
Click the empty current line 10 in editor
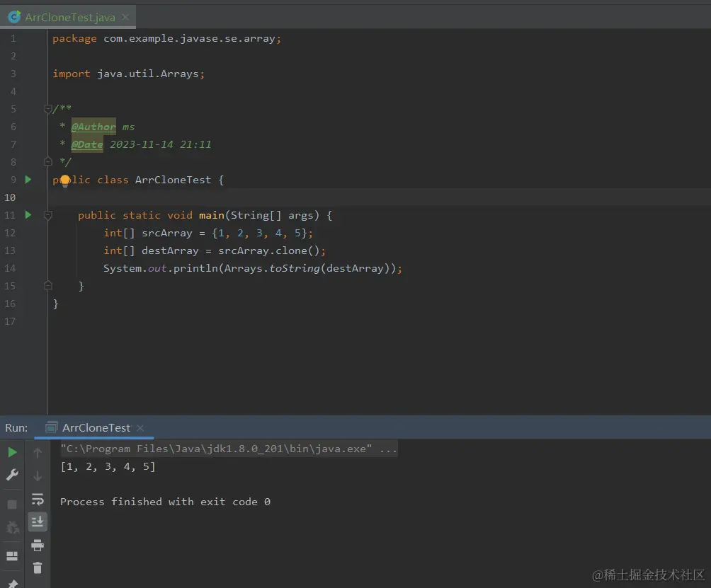[x=379, y=197]
